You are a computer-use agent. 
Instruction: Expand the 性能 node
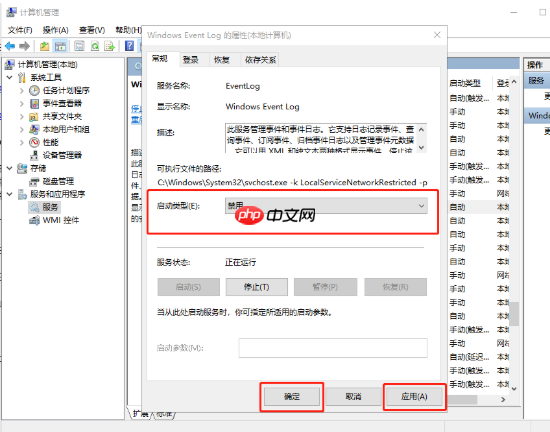pyautogui.click(x=22, y=142)
